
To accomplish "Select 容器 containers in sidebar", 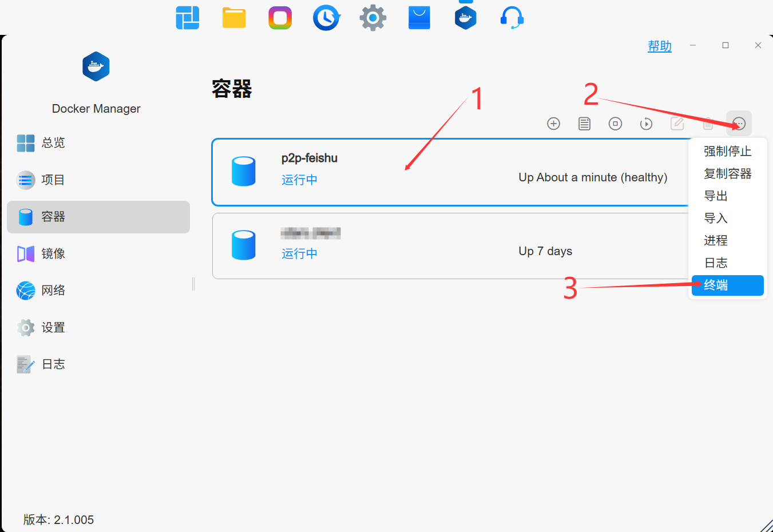I will tap(98, 217).
